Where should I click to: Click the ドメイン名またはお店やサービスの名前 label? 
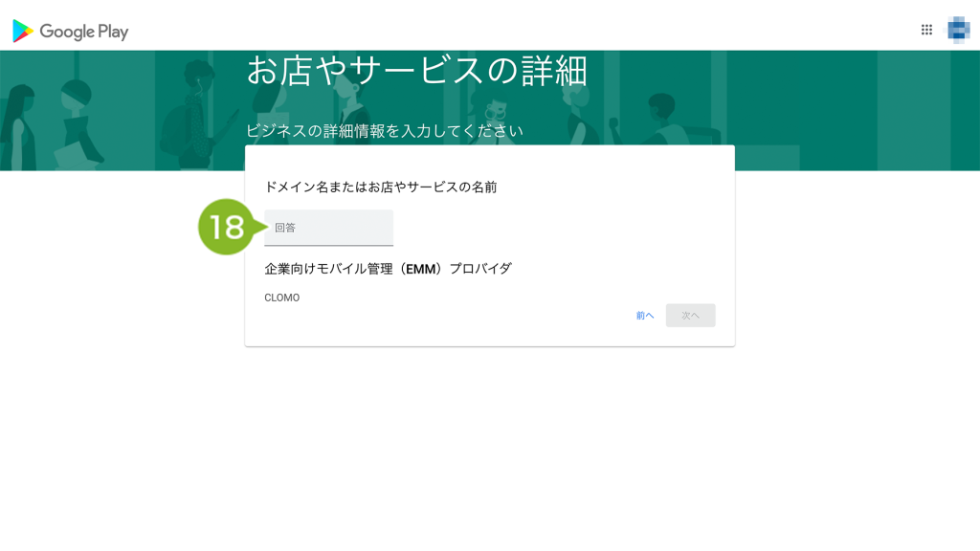[381, 187]
